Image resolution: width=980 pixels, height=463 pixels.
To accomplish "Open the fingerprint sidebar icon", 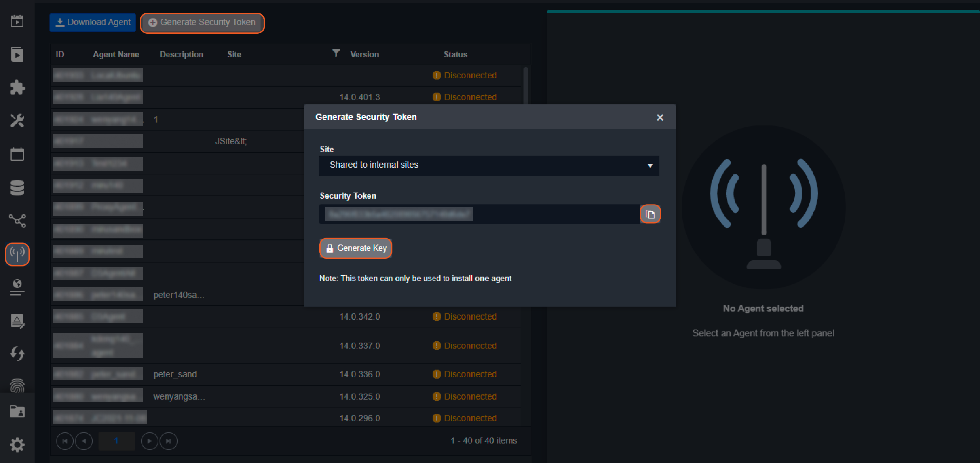I will [x=17, y=386].
